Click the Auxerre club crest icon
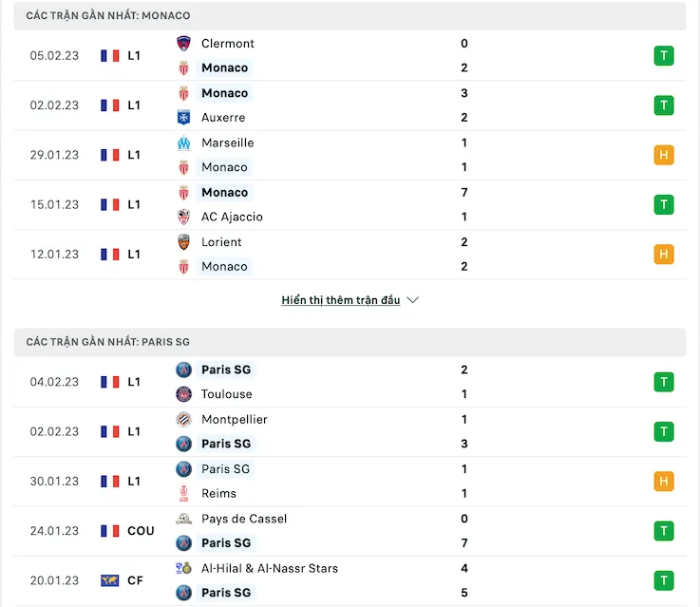The image size is (700, 607). (184, 118)
